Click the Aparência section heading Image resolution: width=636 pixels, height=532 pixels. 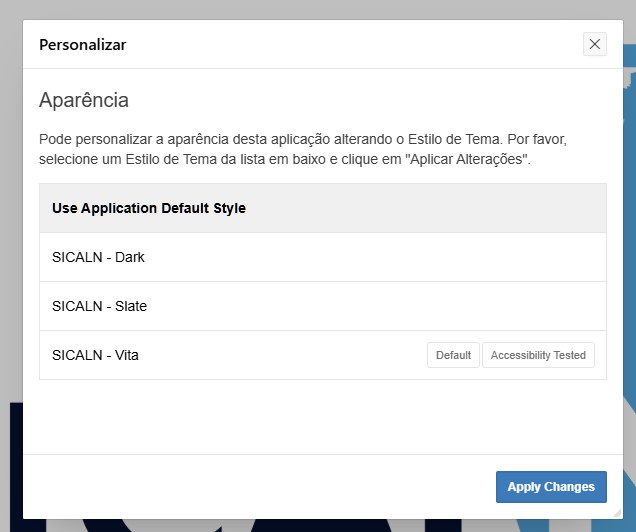(x=83, y=100)
